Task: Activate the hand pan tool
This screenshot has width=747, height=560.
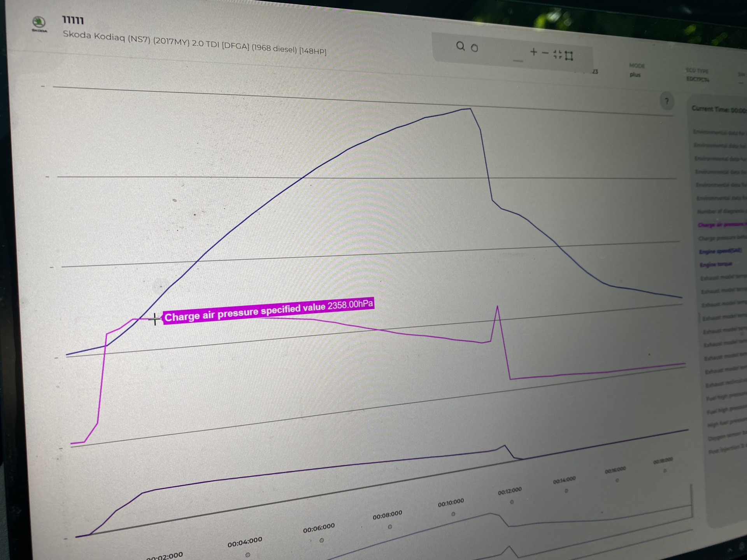Action: [x=474, y=48]
